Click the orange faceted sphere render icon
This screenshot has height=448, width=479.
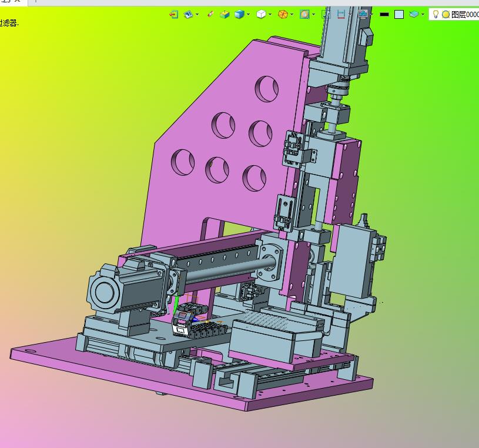(x=283, y=14)
